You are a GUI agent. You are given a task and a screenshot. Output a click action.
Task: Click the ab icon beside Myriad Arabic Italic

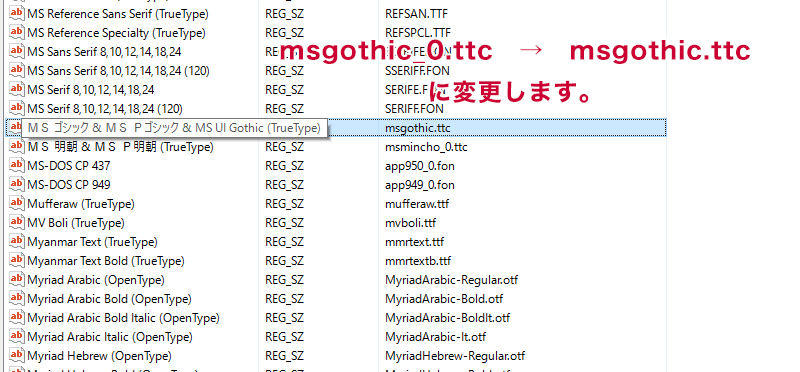pos(17,337)
